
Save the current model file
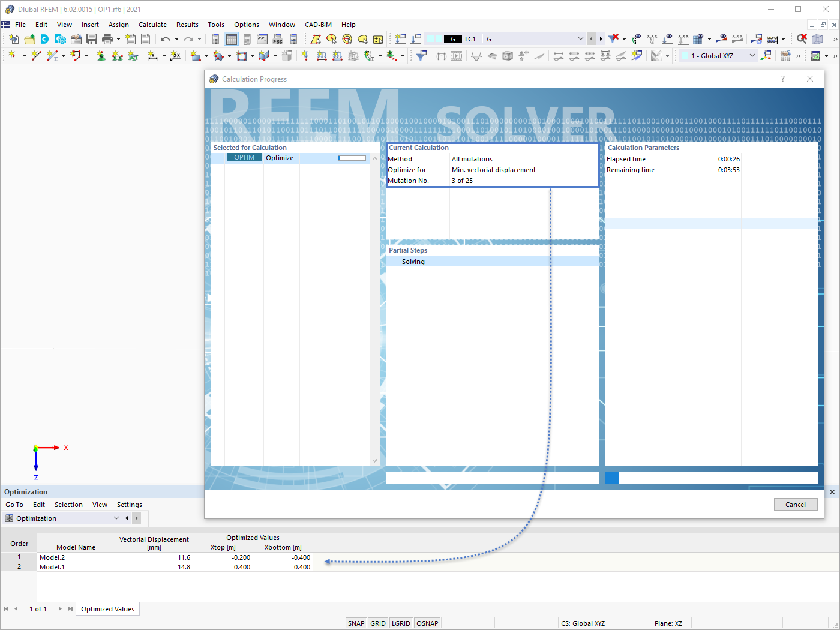pyautogui.click(x=91, y=38)
